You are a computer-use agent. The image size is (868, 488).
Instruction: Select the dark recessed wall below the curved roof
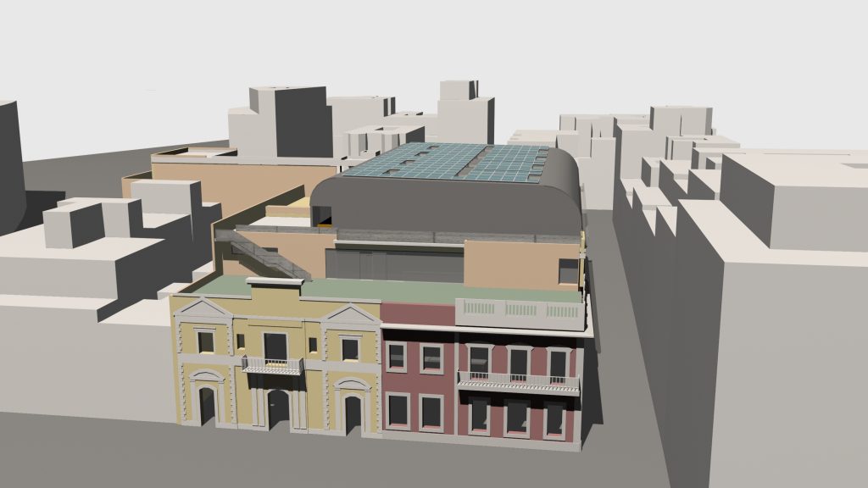[398, 263]
